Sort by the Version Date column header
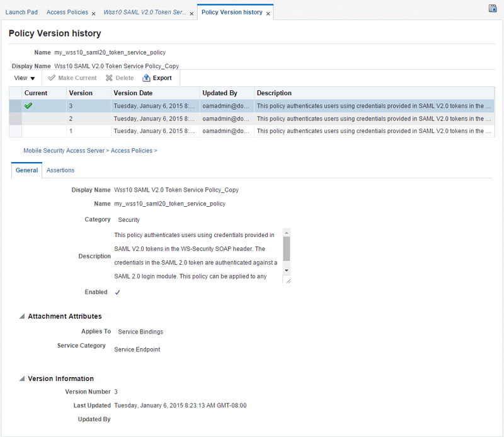 coord(155,93)
